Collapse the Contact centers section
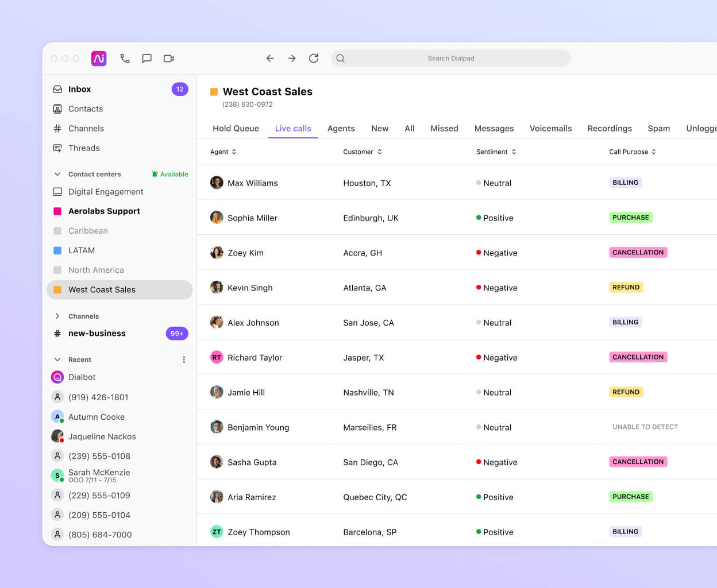The height and width of the screenshot is (588, 717). (x=57, y=174)
